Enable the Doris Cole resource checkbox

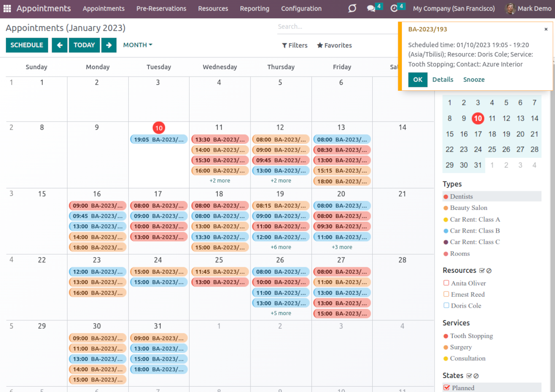pyautogui.click(x=446, y=306)
